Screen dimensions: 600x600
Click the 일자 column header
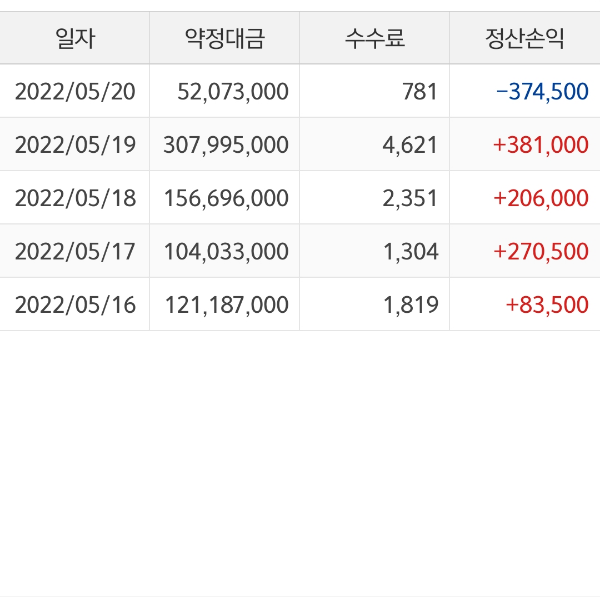pos(75,40)
